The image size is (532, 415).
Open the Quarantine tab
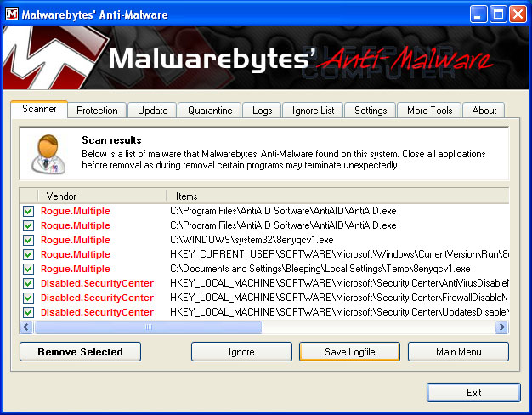(210, 111)
